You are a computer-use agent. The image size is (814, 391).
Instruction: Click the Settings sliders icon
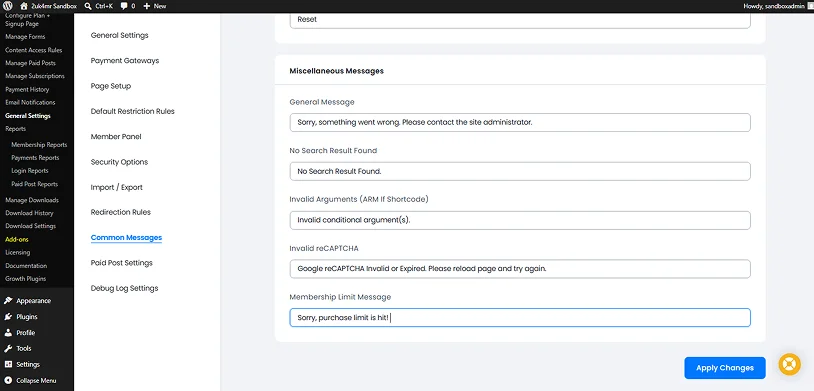coord(8,365)
